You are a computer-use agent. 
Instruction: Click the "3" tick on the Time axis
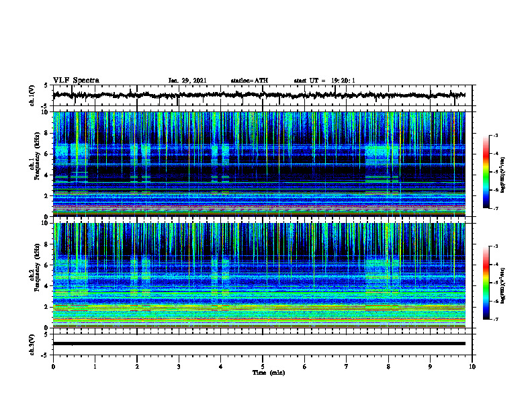pyautogui.click(x=179, y=367)
